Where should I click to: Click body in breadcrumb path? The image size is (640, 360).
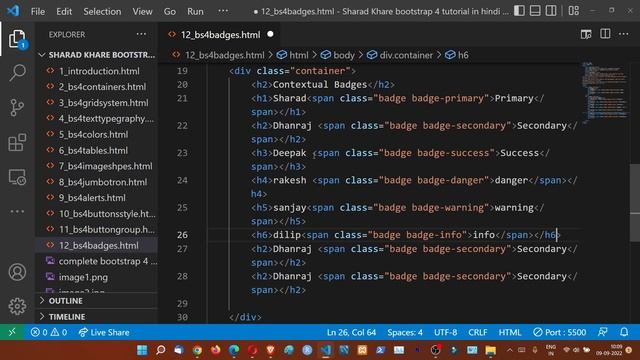pyautogui.click(x=338, y=55)
